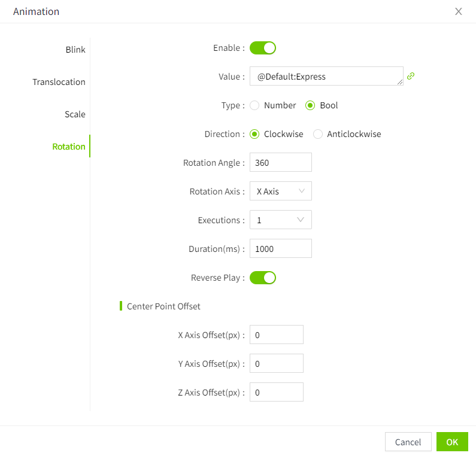Image resolution: width=476 pixels, height=456 pixels.
Task: Choose Clockwise direction option
Action: point(254,134)
